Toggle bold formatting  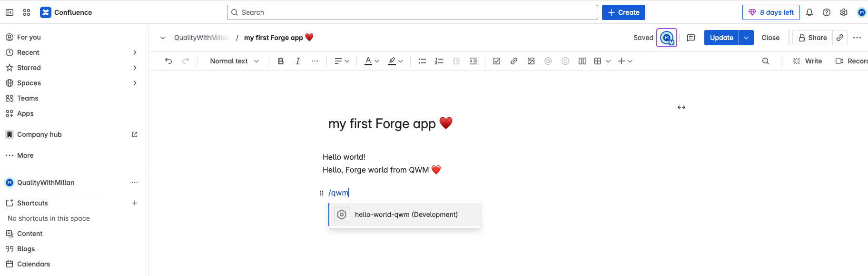click(x=281, y=61)
